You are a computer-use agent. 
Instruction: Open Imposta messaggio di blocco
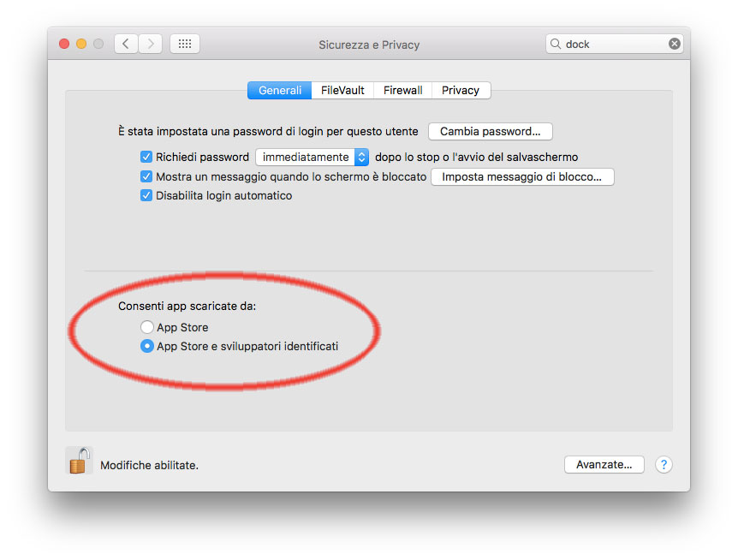pyautogui.click(x=522, y=176)
